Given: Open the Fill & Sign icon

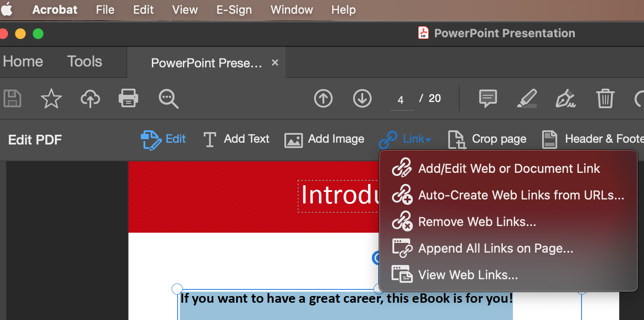Looking at the screenshot, I should [566, 98].
